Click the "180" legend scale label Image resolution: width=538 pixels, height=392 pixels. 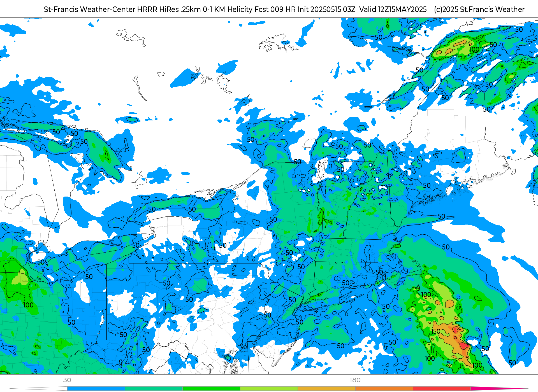[355, 380]
